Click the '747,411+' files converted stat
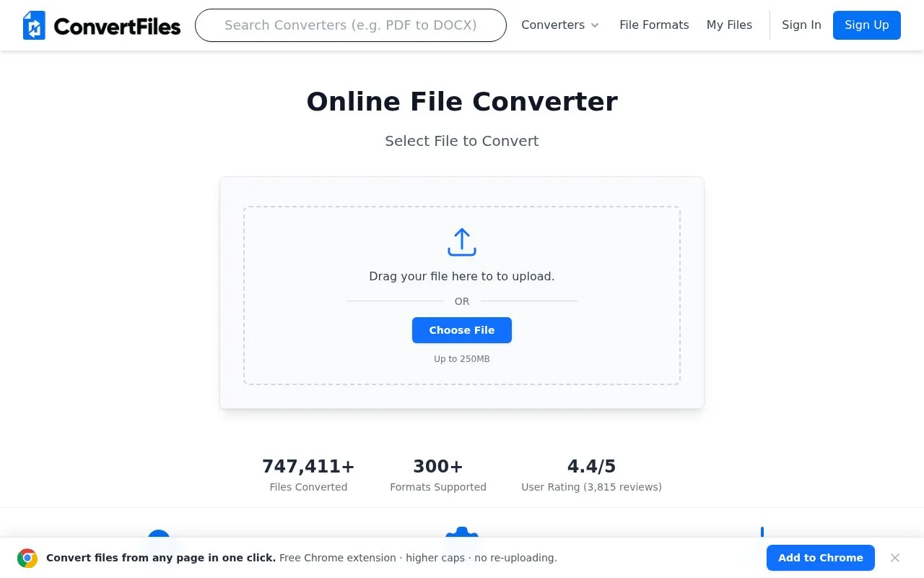This screenshot has width=924, height=578. pyautogui.click(x=308, y=466)
